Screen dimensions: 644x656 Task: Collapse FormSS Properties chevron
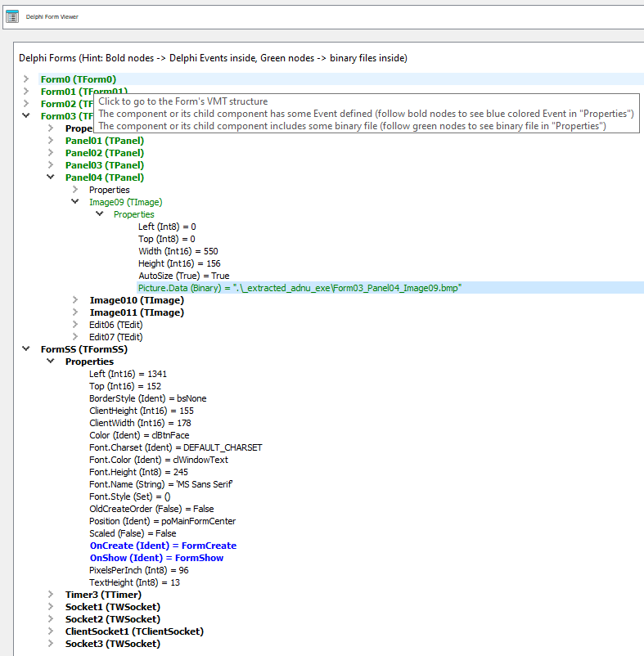[x=51, y=361]
